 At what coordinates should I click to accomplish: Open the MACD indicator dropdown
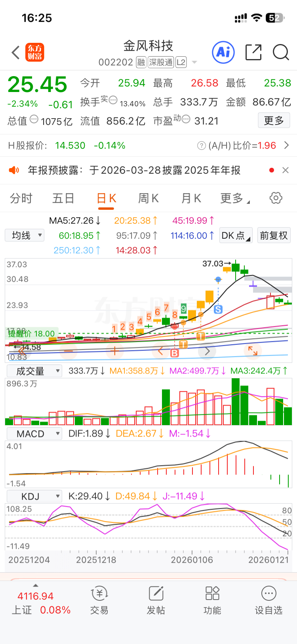[x=34, y=433]
